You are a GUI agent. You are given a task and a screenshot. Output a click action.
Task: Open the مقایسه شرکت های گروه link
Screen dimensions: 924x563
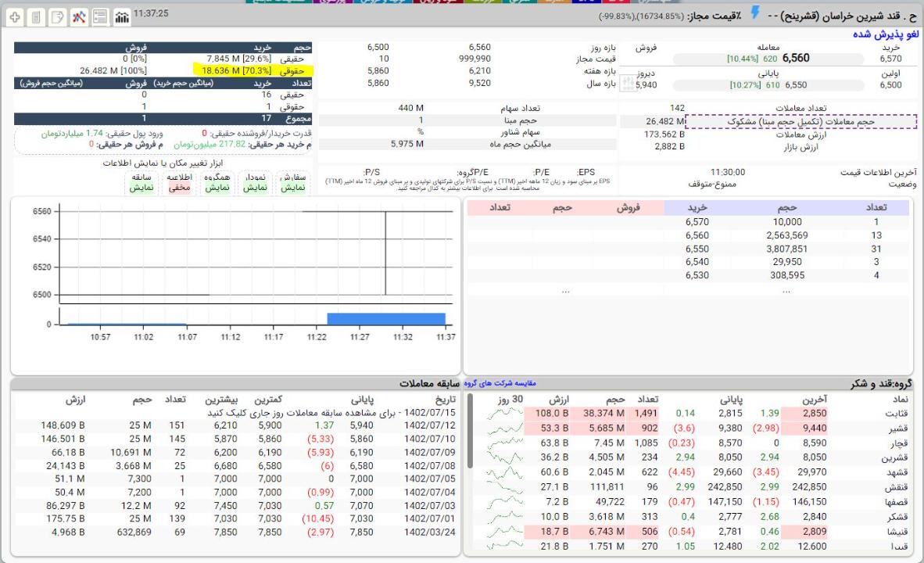point(497,383)
